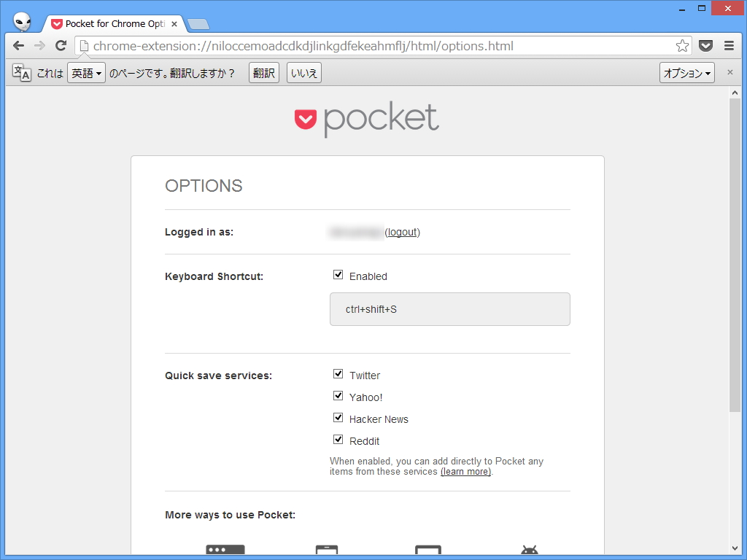747x560 pixels.
Task: Close the Pocket for Chrome Options tab
Action: [174, 24]
